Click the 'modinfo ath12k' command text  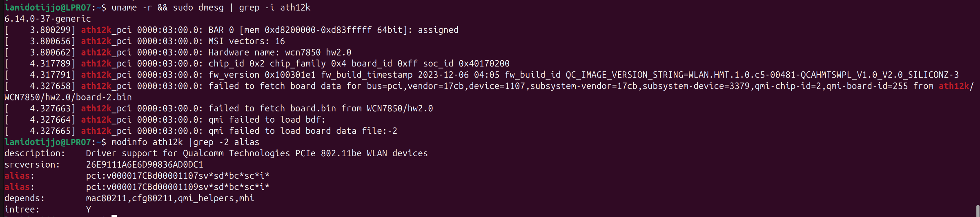[x=147, y=142]
